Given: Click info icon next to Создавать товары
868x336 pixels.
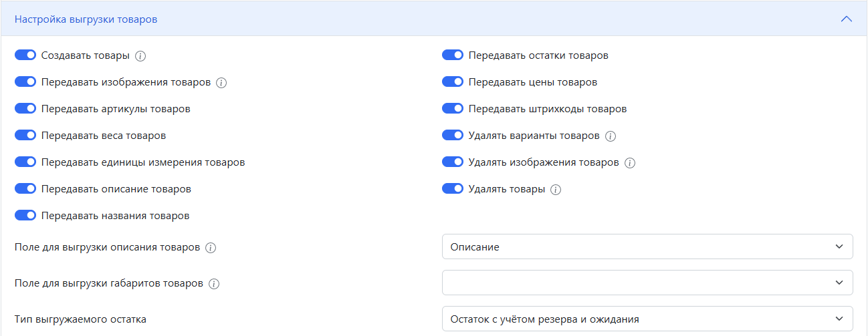Looking at the screenshot, I should click(x=140, y=56).
